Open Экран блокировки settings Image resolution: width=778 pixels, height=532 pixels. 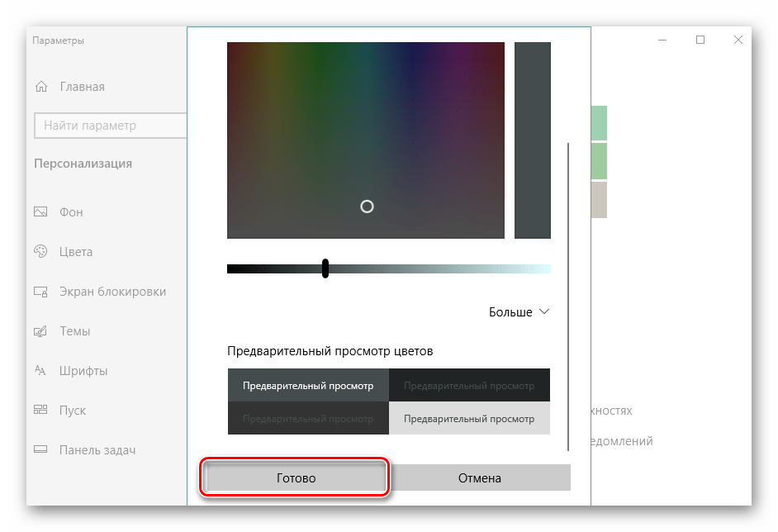[112, 292]
